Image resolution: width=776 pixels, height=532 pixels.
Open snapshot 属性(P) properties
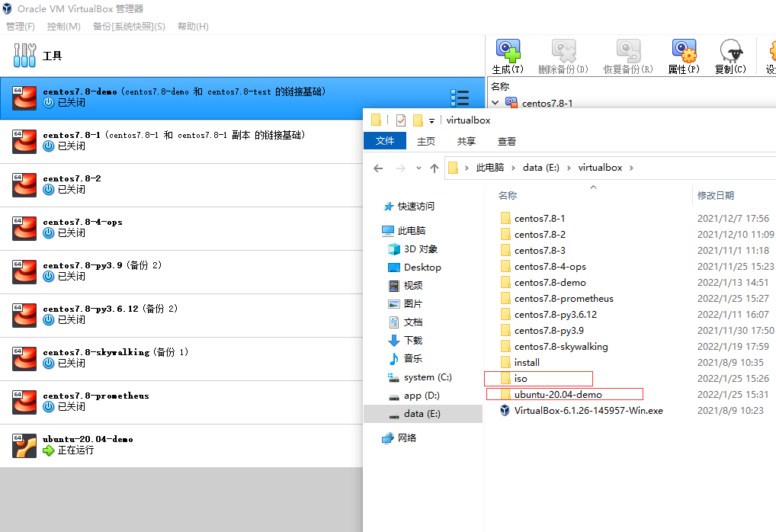(x=684, y=51)
